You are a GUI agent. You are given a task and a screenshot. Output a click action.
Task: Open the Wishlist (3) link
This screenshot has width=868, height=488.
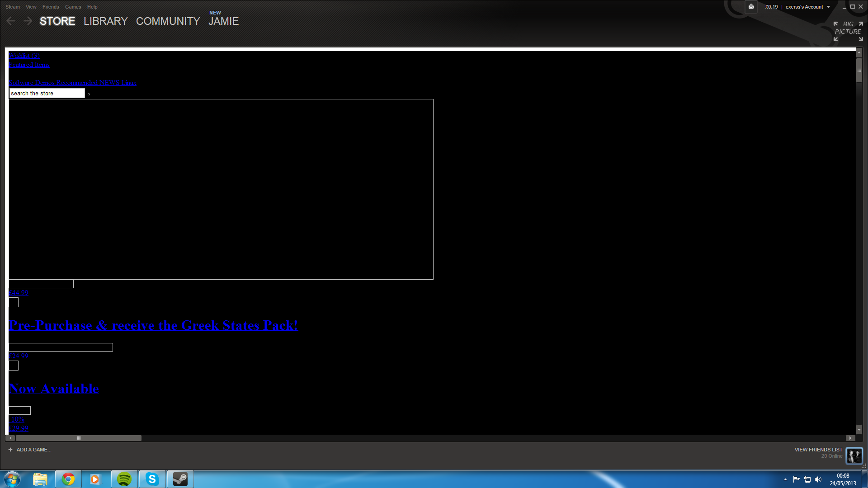click(24, 56)
